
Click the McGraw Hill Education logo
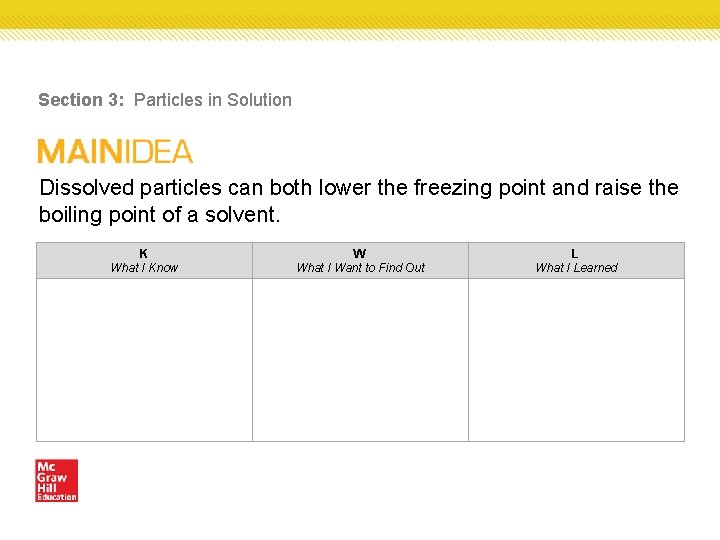[56, 480]
